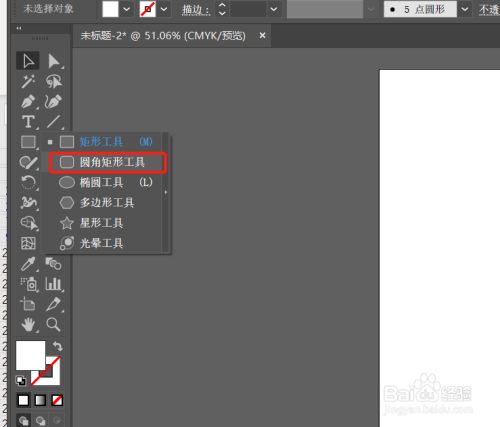Viewport: 500px width, 427px height.
Task: Select the Selection tool (black arrow)
Action: [x=28, y=61]
